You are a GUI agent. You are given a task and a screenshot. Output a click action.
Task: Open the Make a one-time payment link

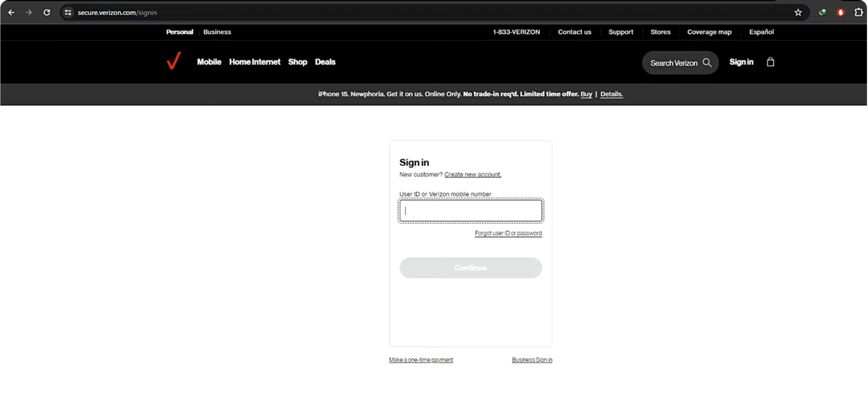pos(421,360)
